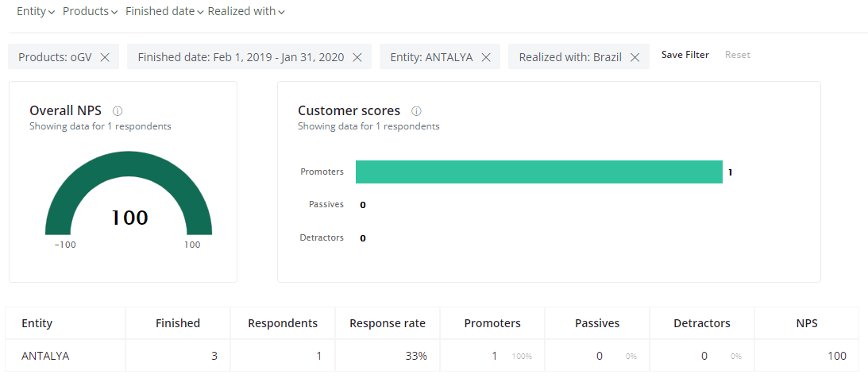
Task: Remove the Finished date filter chip
Action: tap(357, 57)
